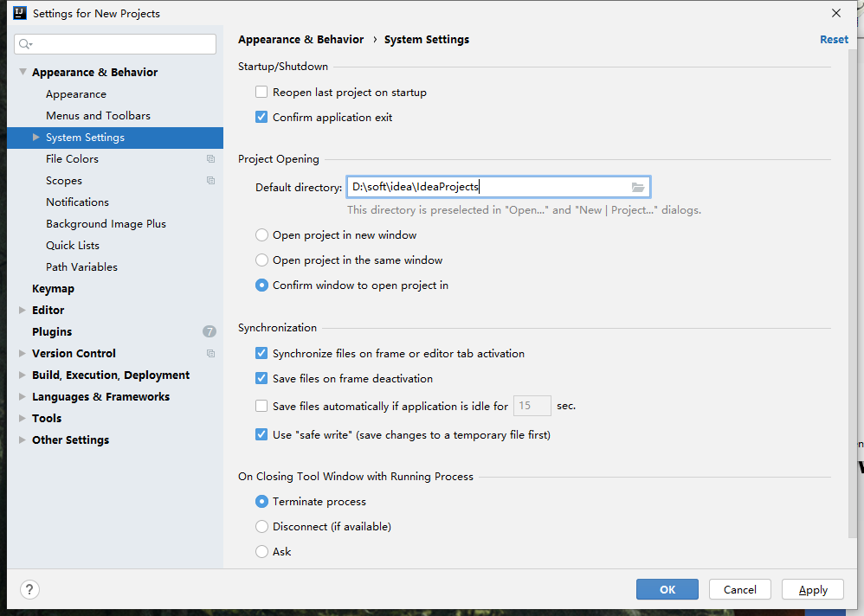864x616 pixels.
Task: Click the folder browse icon in Default directory
Action: 638,187
